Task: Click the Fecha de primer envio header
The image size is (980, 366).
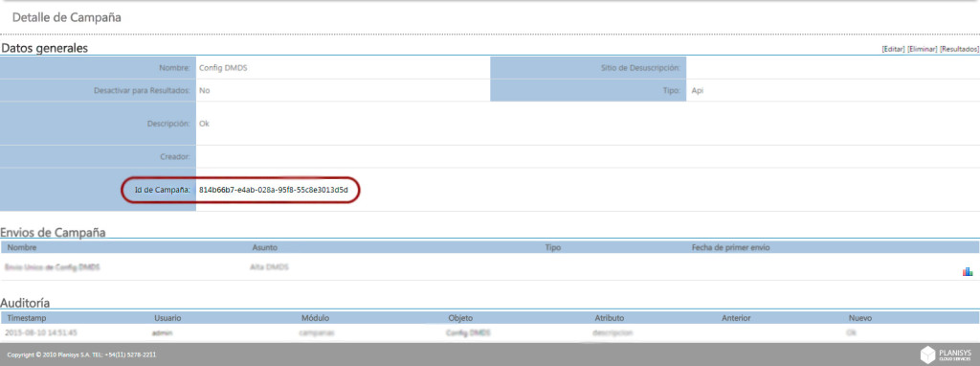Action: [x=730, y=248]
